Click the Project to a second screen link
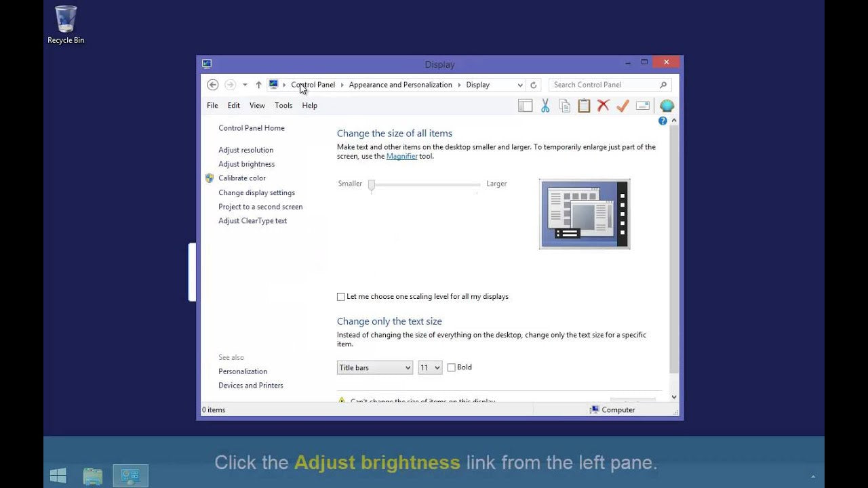 click(260, 207)
